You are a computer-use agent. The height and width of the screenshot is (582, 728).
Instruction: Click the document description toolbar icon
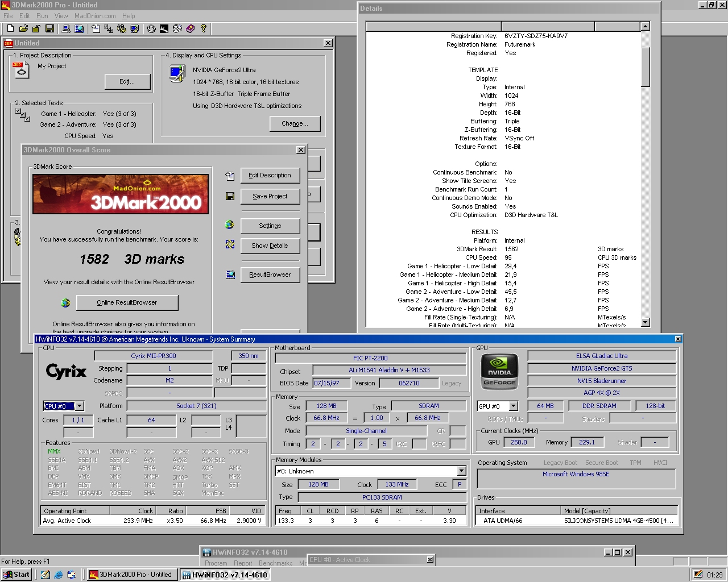point(96,28)
